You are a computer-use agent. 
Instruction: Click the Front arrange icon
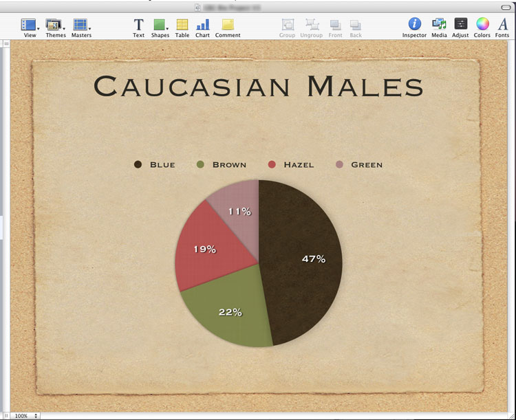click(x=335, y=27)
